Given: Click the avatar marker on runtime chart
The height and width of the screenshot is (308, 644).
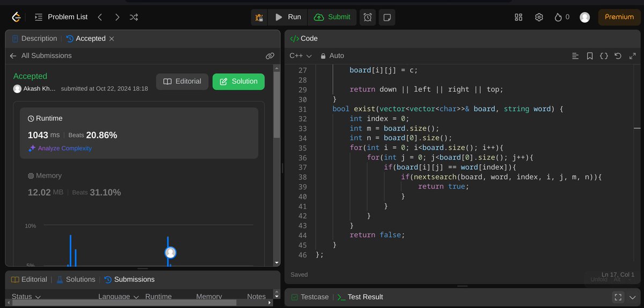Looking at the screenshot, I should coord(170,253).
